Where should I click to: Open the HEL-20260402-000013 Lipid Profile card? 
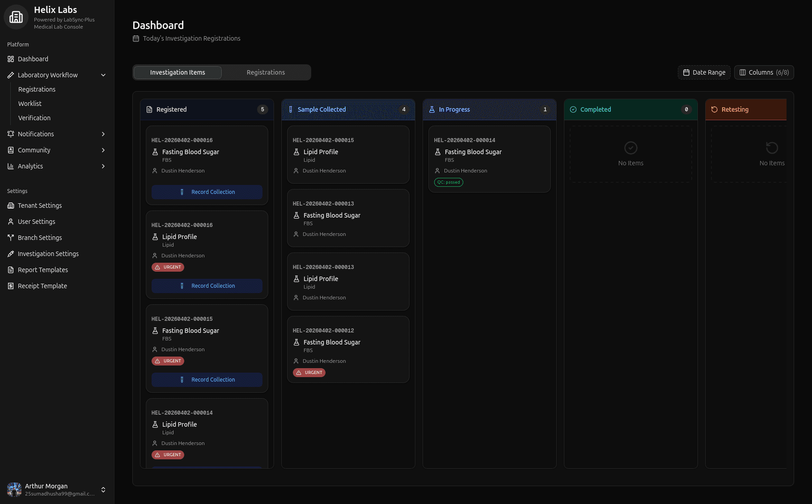(x=348, y=281)
